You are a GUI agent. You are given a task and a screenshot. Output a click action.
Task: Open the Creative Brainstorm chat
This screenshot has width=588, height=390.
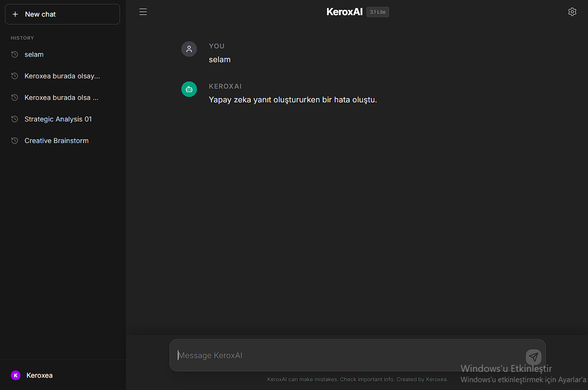coord(62,141)
